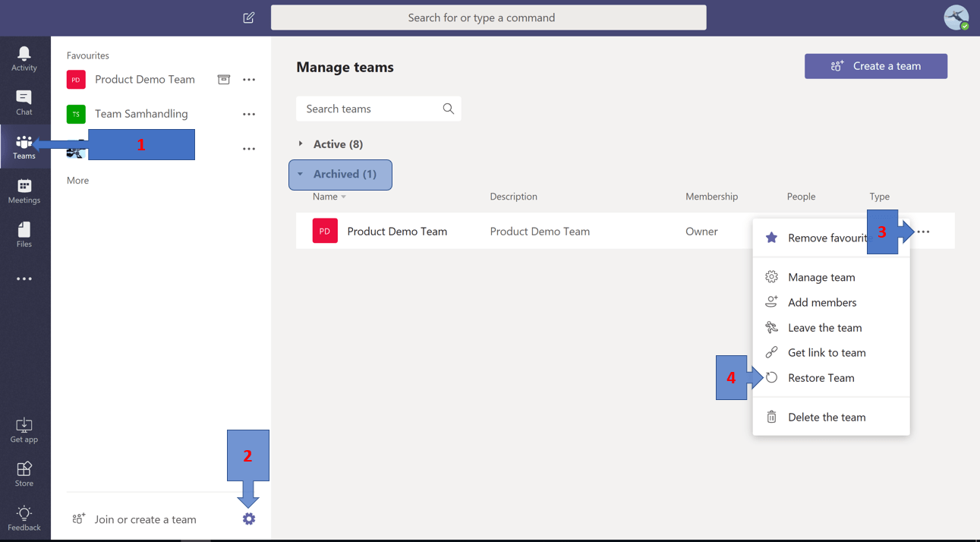This screenshot has width=980, height=542.
Task: Click the new chat compose icon
Action: tap(249, 17)
